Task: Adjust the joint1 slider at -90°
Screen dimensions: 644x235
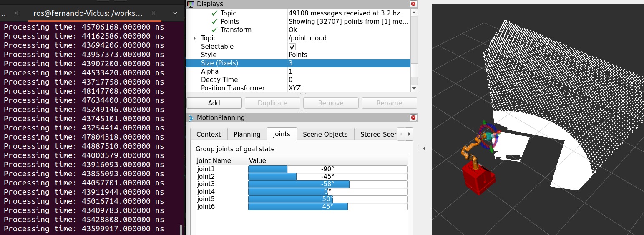Action: [327, 169]
